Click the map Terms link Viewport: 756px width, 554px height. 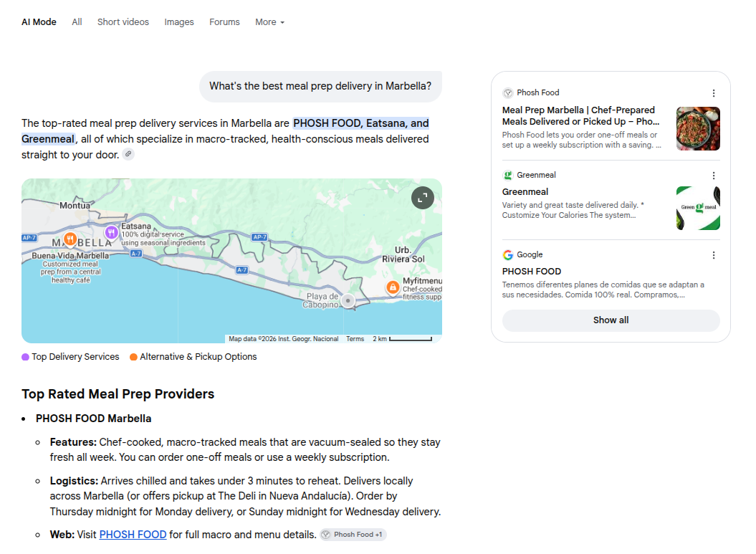pos(355,339)
